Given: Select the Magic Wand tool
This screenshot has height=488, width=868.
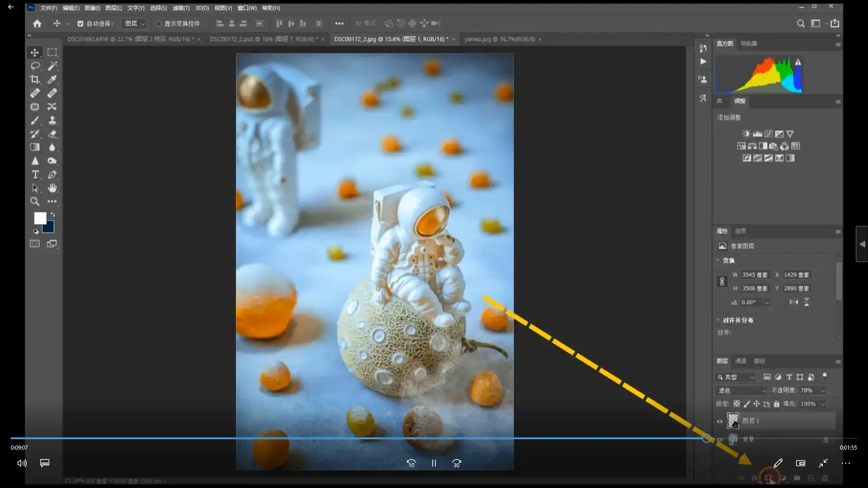Looking at the screenshot, I should (52, 66).
